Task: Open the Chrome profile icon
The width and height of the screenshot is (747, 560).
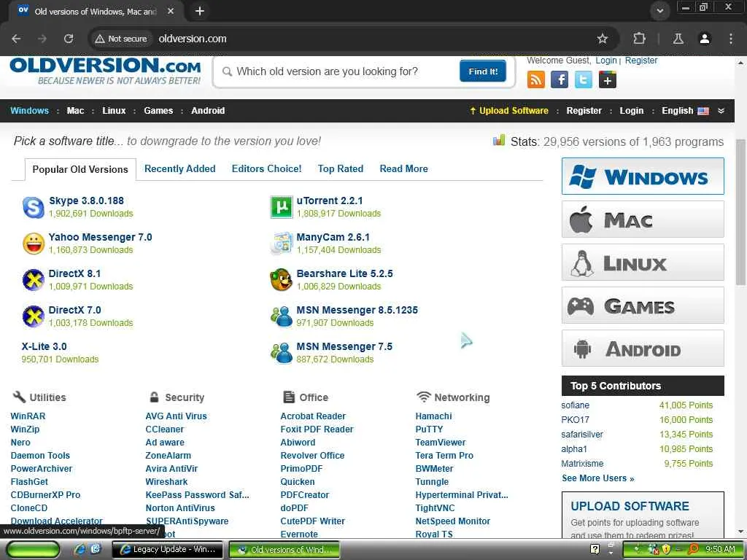Action: click(705, 39)
